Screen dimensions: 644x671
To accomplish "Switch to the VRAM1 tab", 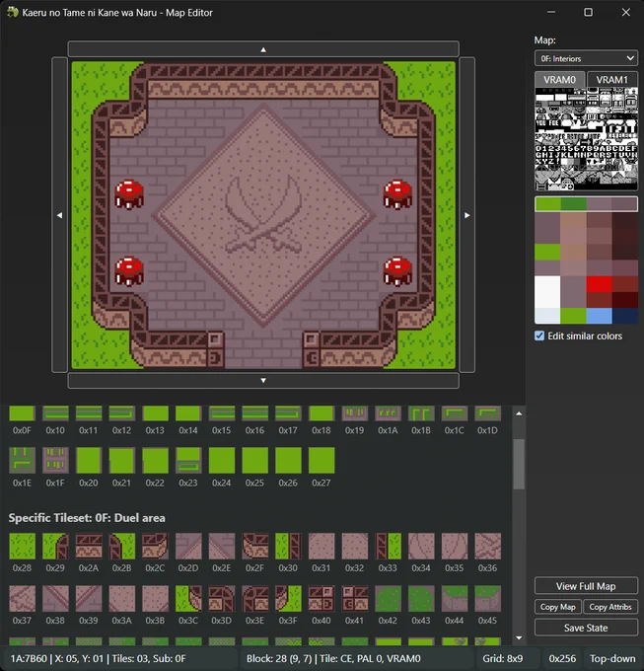I will (611, 80).
